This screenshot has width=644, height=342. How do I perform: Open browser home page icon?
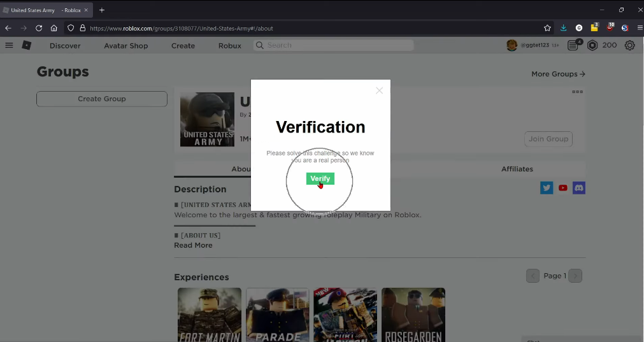(54, 28)
